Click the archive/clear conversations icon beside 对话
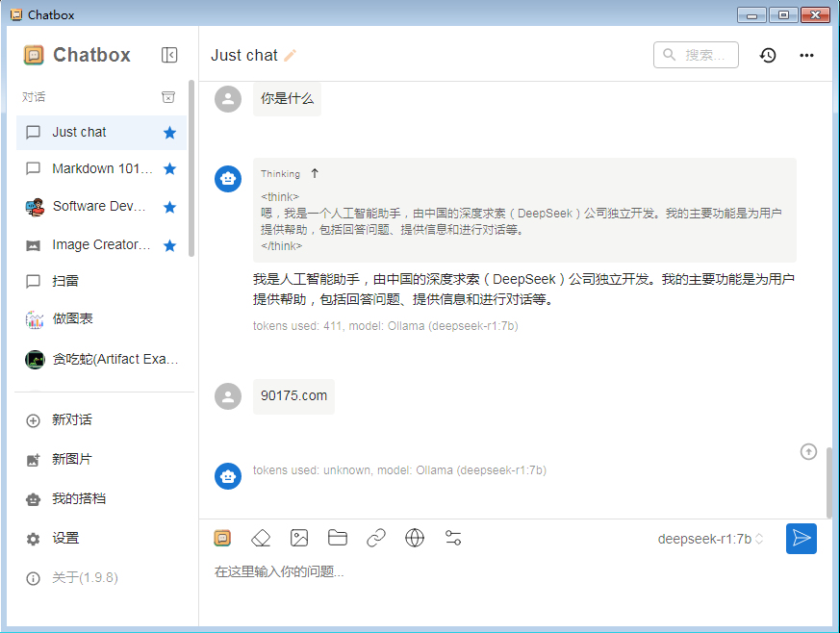Image resolution: width=840 pixels, height=633 pixels. pyautogui.click(x=168, y=97)
